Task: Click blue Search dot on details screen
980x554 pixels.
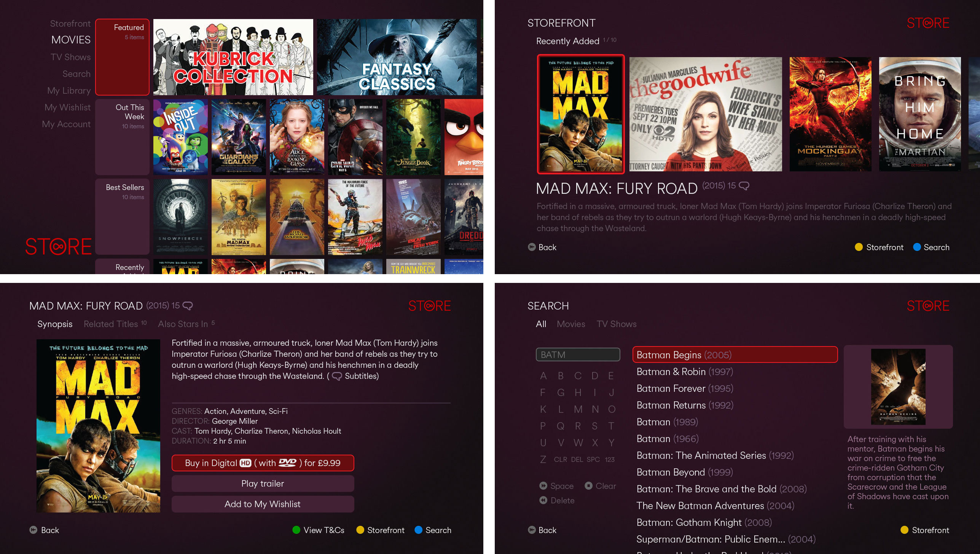Action: tap(418, 530)
